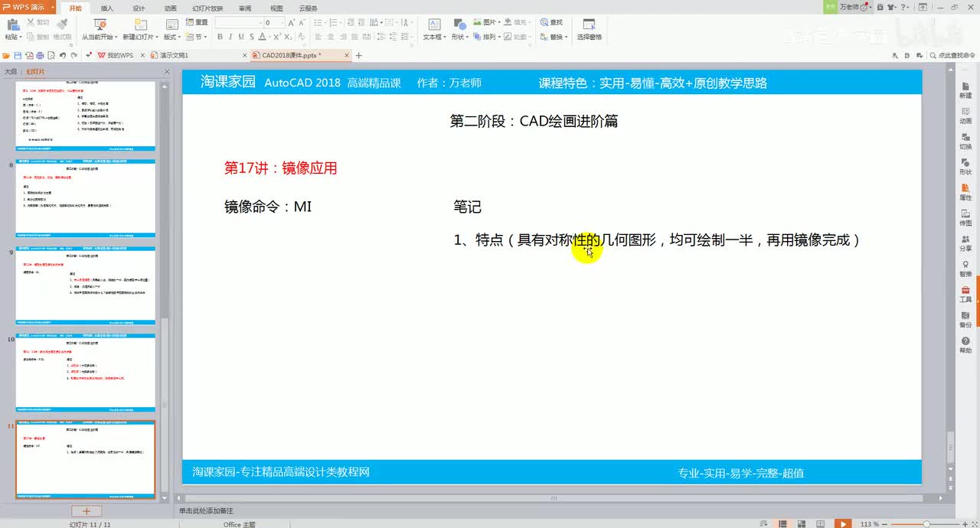
Task: Switch to the Insert (插入) ribbon tab
Action: pyautogui.click(x=107, y=8)
